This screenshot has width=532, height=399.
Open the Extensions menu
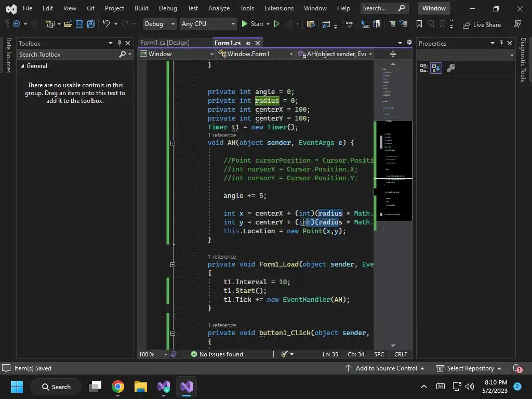[279, 8]
